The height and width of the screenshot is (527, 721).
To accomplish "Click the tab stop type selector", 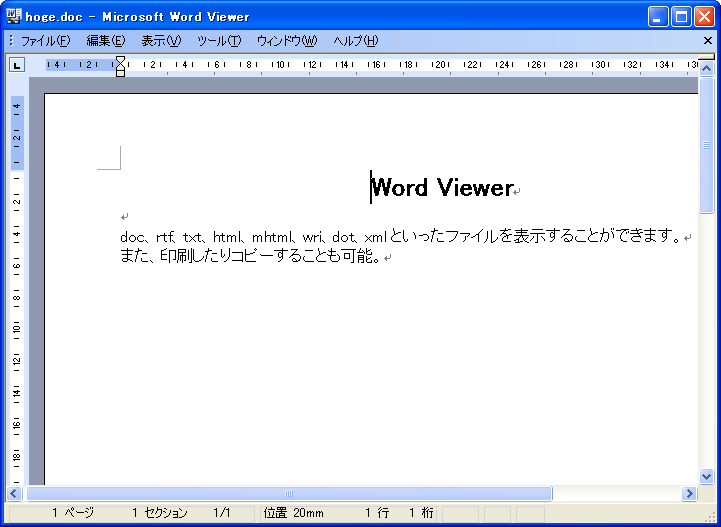I will [x=17, y=65].
